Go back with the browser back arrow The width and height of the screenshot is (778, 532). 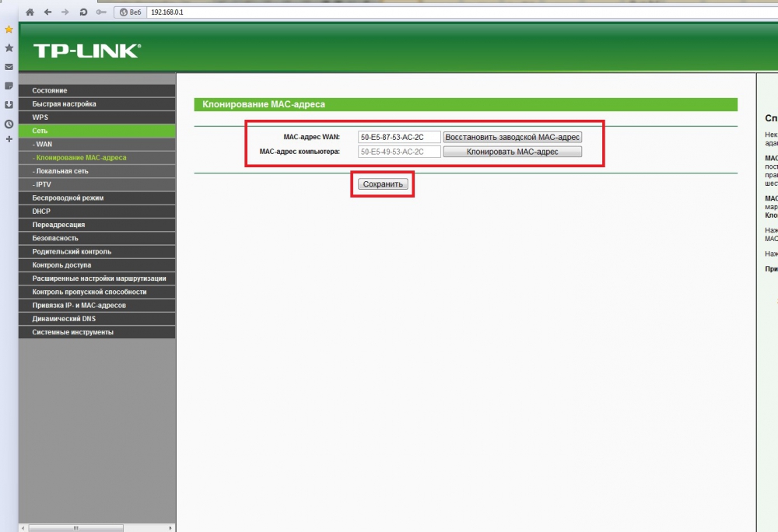click(48, 12)
